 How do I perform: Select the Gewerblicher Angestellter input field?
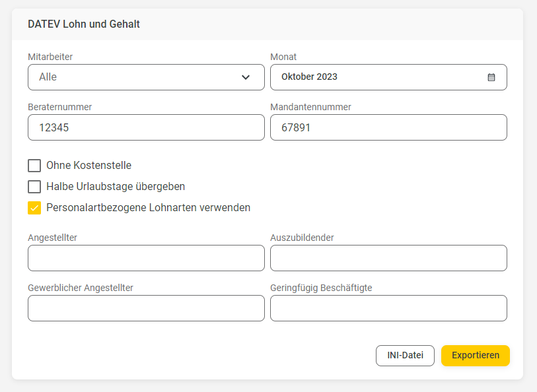[x=146, y=308]
